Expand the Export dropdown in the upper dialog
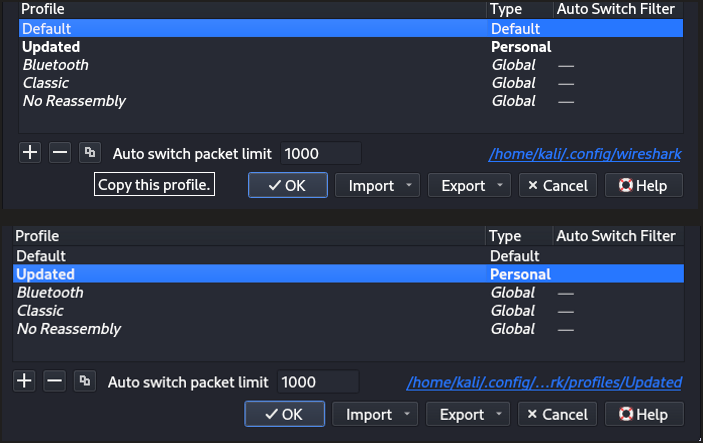 point(500,185)
